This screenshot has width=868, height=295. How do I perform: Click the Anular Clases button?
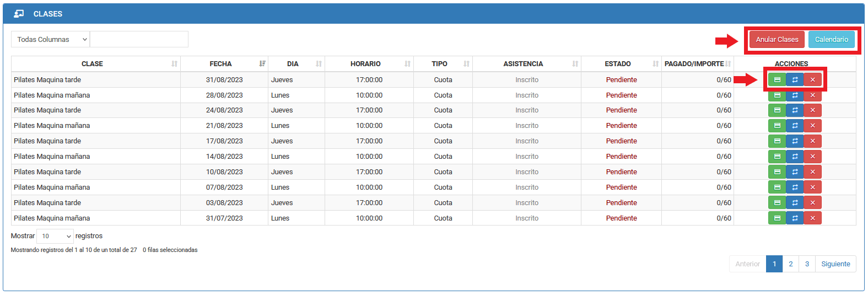click(777, 40)
